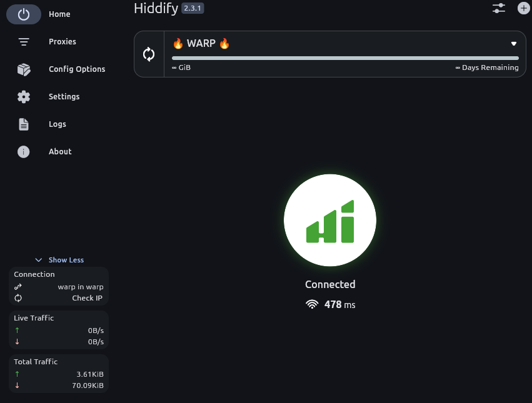Click the warp in warp value

pos(81,287)
